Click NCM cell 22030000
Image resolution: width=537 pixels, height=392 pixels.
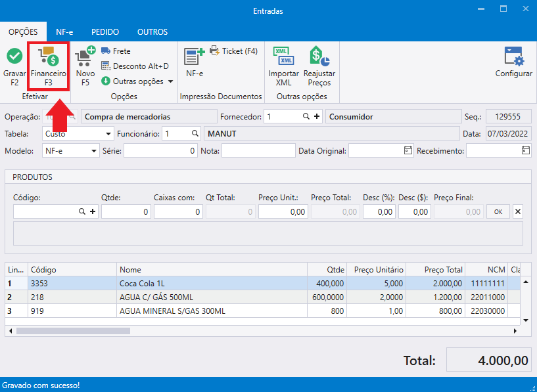(486, 311)
